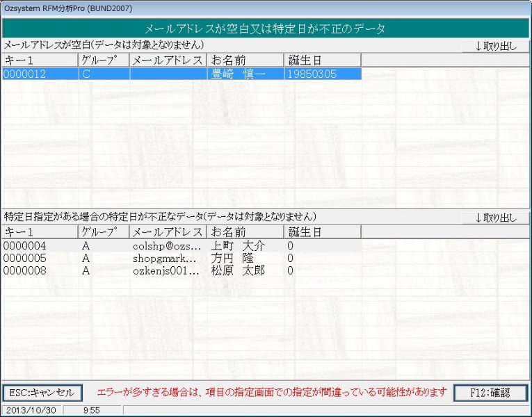Click the グループ column header in the top list

[104, 60]
